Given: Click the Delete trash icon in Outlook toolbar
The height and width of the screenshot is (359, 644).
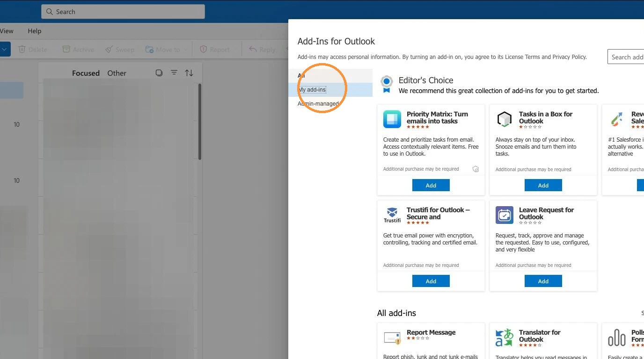Looking at the screenshot, I should [22, 49].
